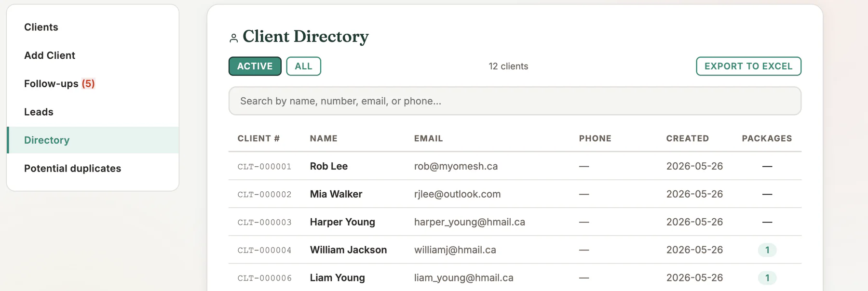Click email liam_young@hmail.ca
Viewport: 868px width, 291px height.
463,278
